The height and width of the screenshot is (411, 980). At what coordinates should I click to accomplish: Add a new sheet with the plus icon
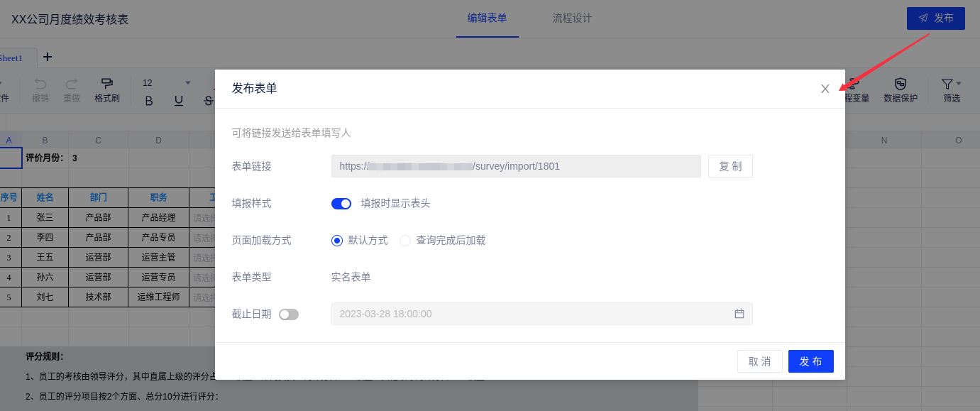[48, 57]
